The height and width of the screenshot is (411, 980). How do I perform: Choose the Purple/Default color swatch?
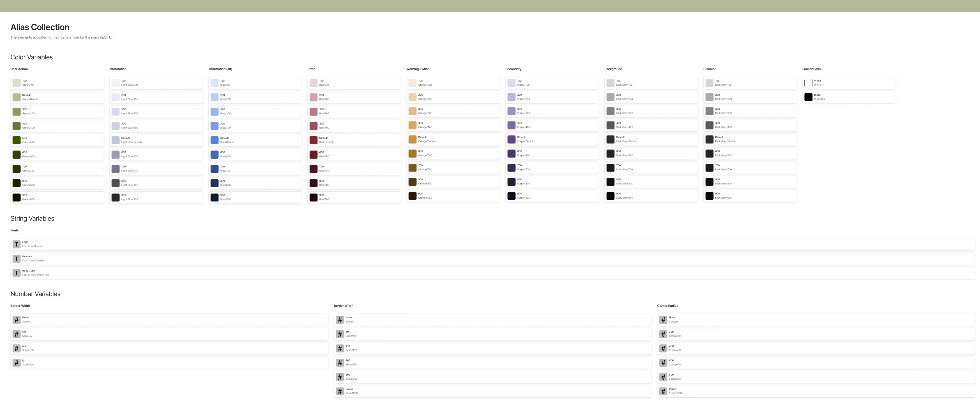pos(511,140)
